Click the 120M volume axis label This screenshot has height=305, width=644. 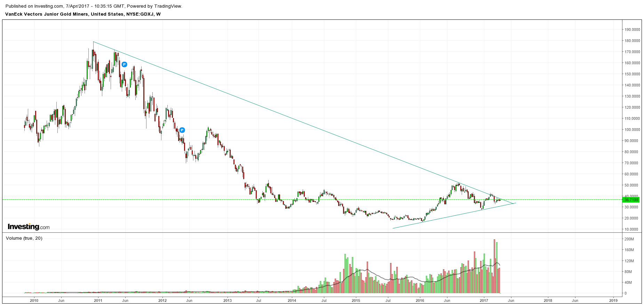tap(629, 261)
